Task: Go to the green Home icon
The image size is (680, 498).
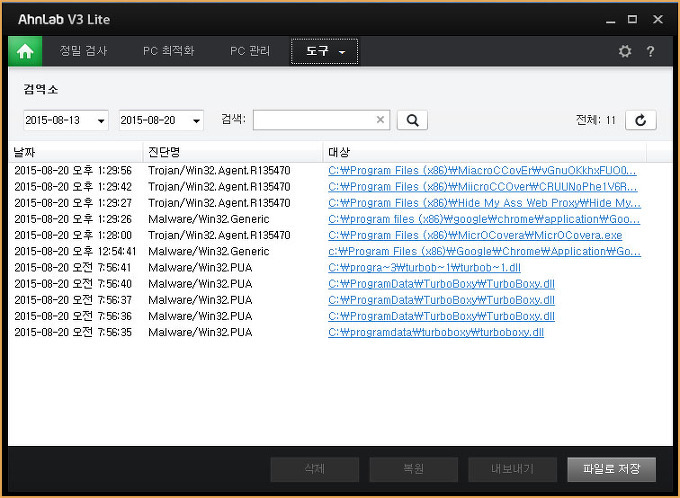Action: pos(25,51)
